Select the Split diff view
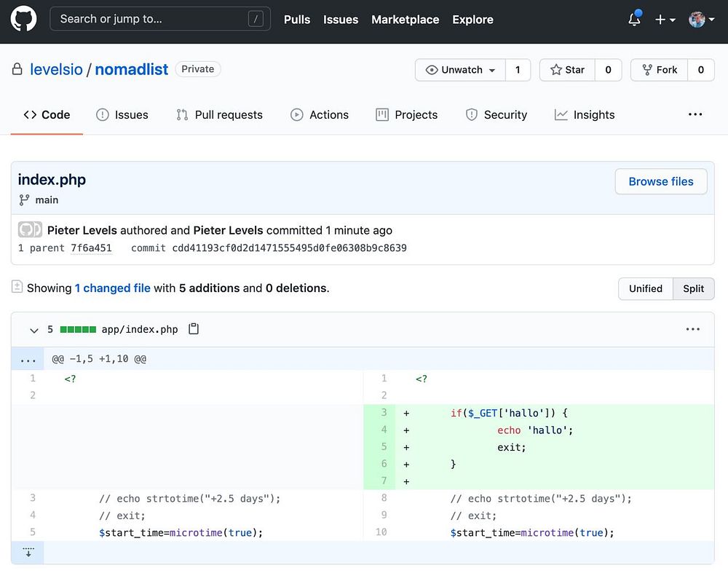Viewport: 728px width, 576px height. pyautogui.click(x=693, y=288)
